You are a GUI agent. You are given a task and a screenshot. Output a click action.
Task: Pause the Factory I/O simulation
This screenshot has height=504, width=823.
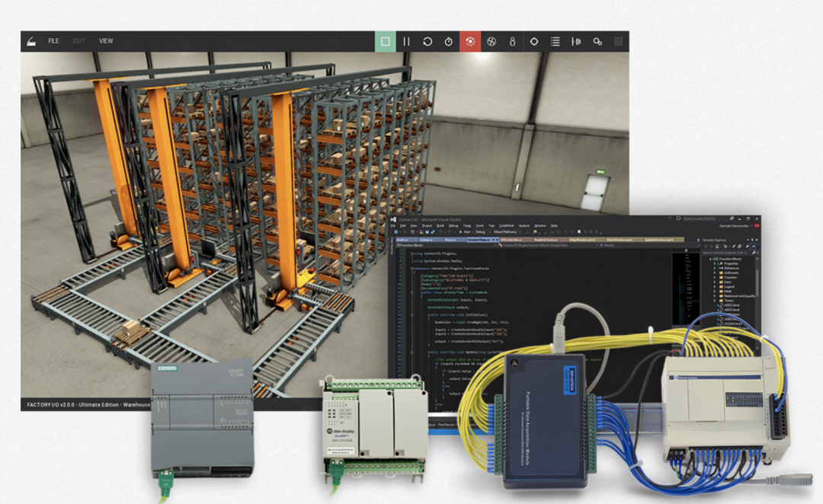406,42
